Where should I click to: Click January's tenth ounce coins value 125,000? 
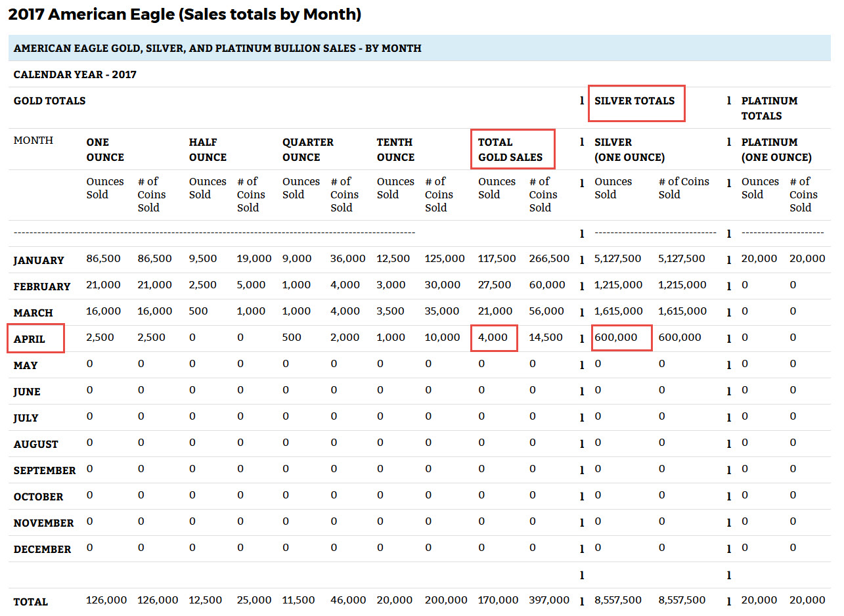(x=445, y=259)
